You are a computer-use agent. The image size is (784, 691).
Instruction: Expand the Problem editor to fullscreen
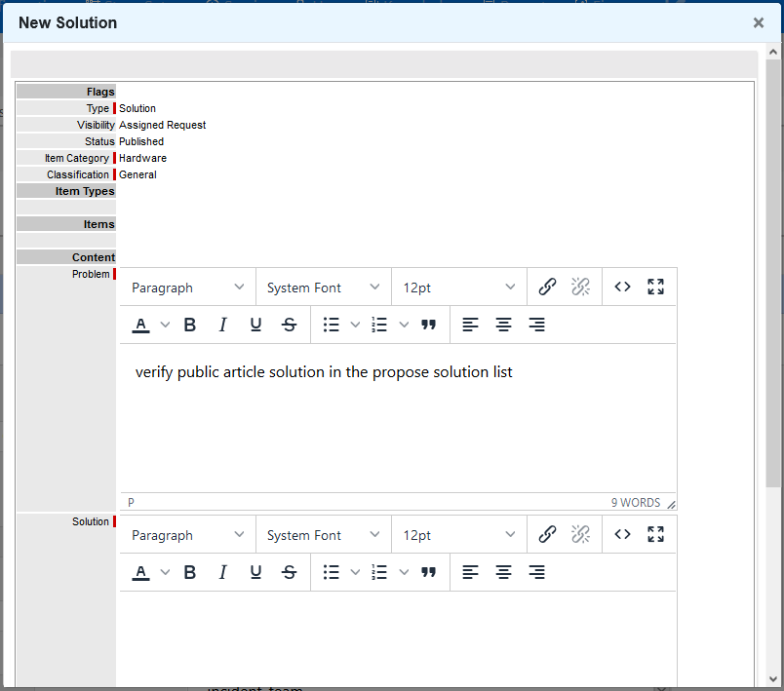coord(654,286)
